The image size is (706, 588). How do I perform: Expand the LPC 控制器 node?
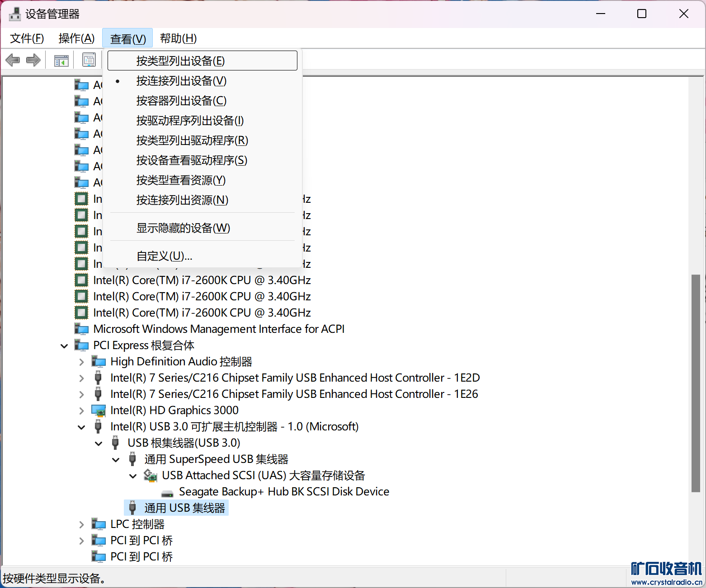click(81, 524)
